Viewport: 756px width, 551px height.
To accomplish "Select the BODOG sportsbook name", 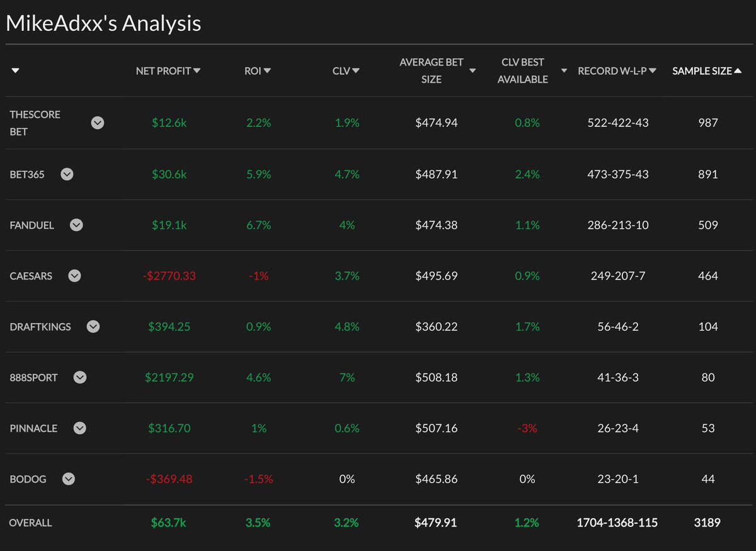I will tap(28, 479).
